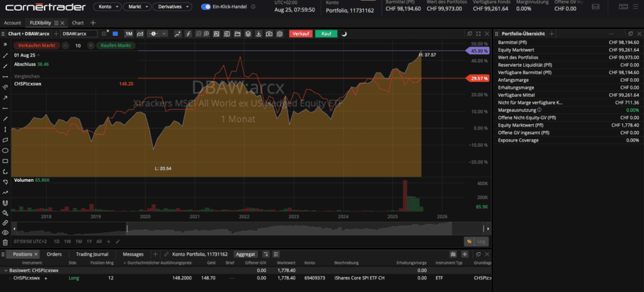The height and width of the screenshot is (292, 644).
Task: Add a module next to Portfolio-Übersicht tab
Action: 552,34
